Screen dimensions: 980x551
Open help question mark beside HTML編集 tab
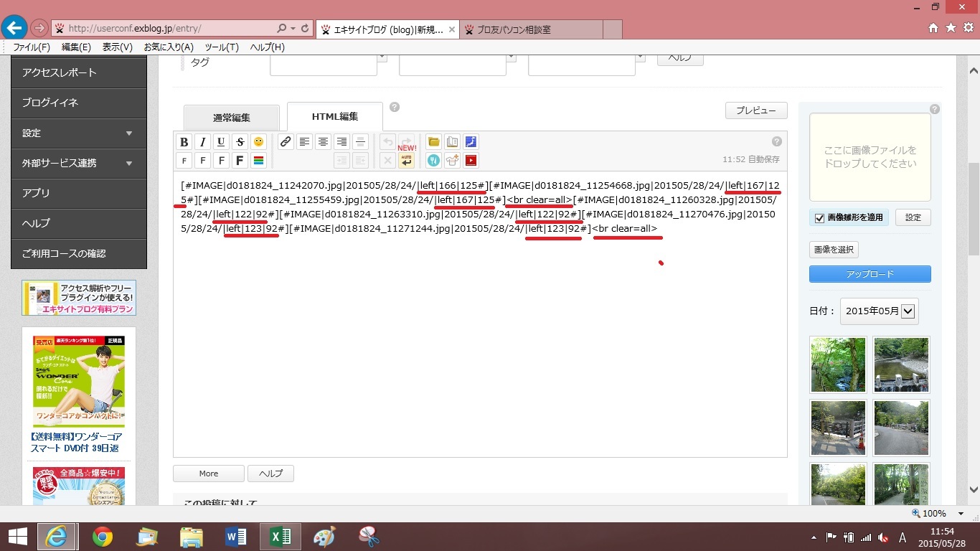(x=395, y=108)
